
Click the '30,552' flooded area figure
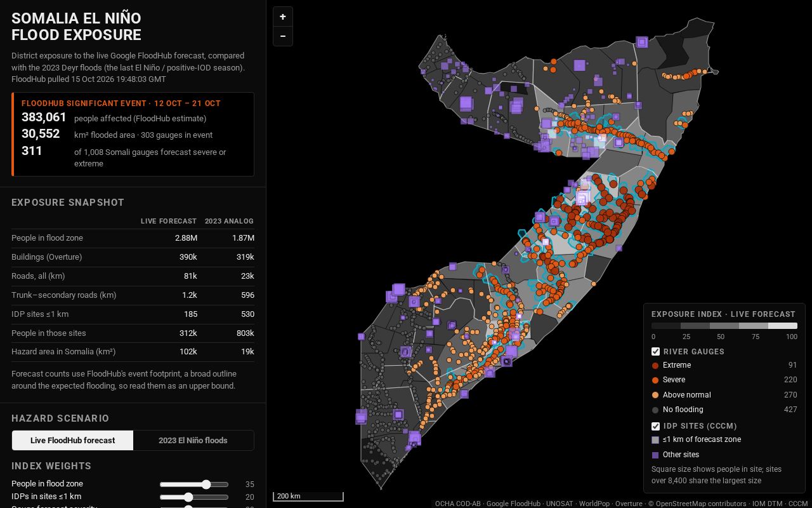[x=41, y=133]
